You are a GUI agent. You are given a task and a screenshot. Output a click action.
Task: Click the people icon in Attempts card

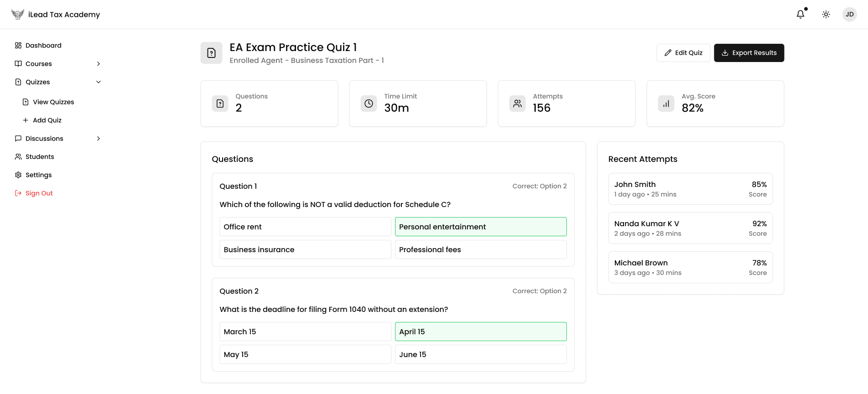[x=517, y=104]
